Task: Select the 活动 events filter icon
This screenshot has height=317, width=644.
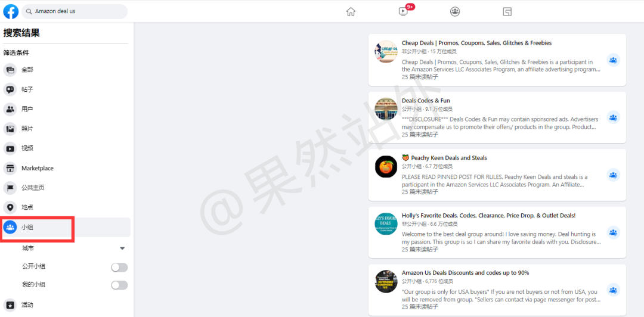Action: pyautogui.click(x=10, y=305)
